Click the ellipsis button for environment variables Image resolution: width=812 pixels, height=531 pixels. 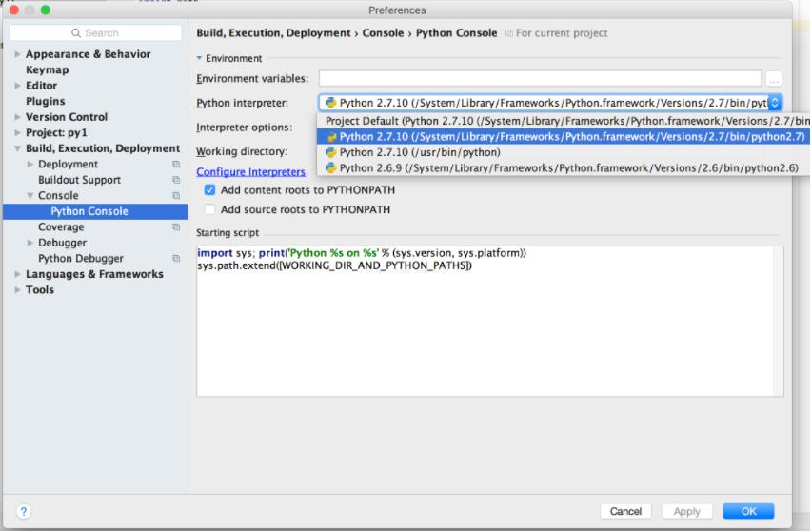click(x=774, y=79)
